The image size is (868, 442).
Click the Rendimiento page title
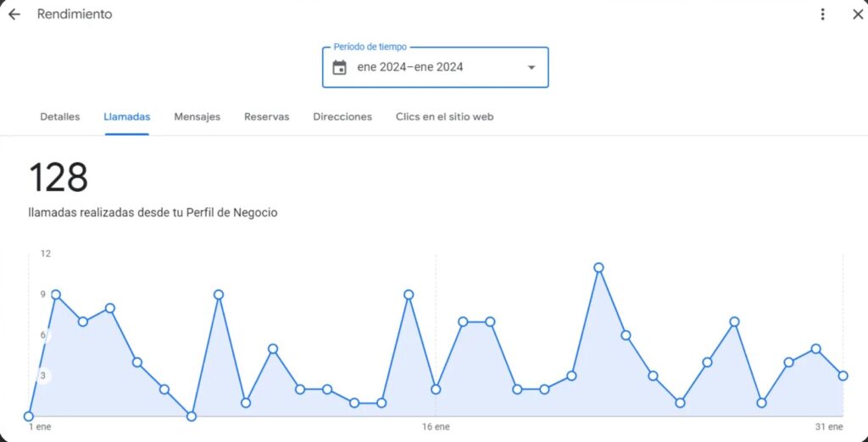(75, 14)
